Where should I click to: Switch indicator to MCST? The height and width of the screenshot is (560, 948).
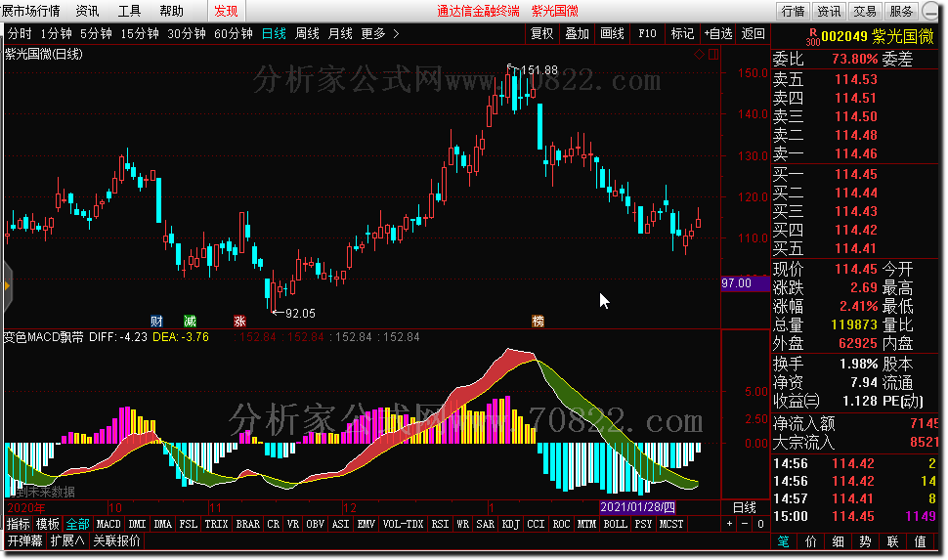click(671, 524)
